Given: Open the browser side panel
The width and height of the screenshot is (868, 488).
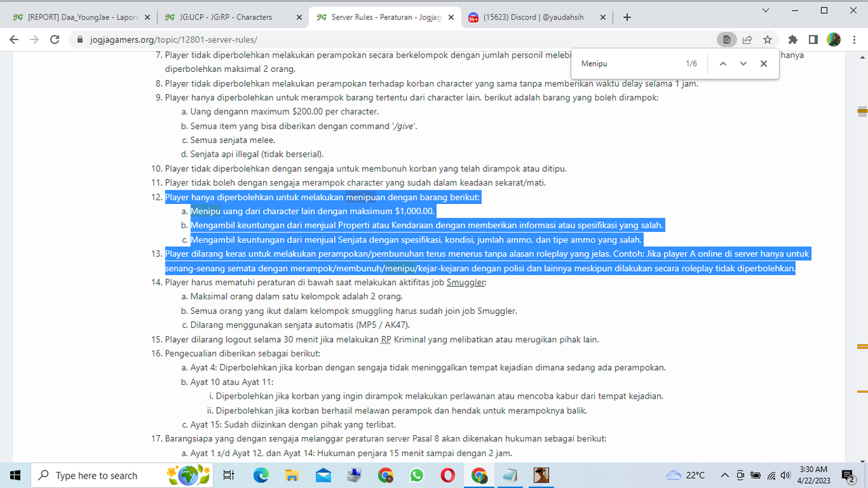Looking at the screenshot, I should click(813, 40).
